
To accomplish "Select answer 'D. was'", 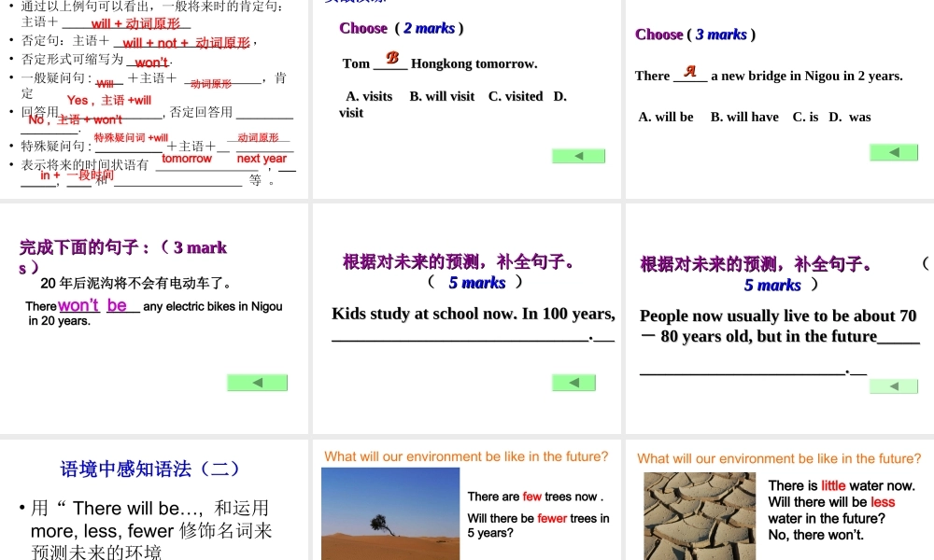I will point(849,118).
